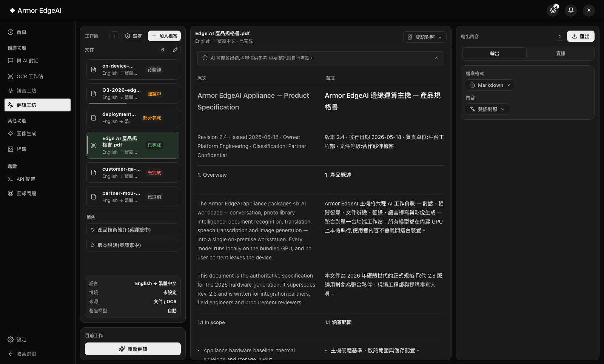Open the notifications bell

[571, 10]
